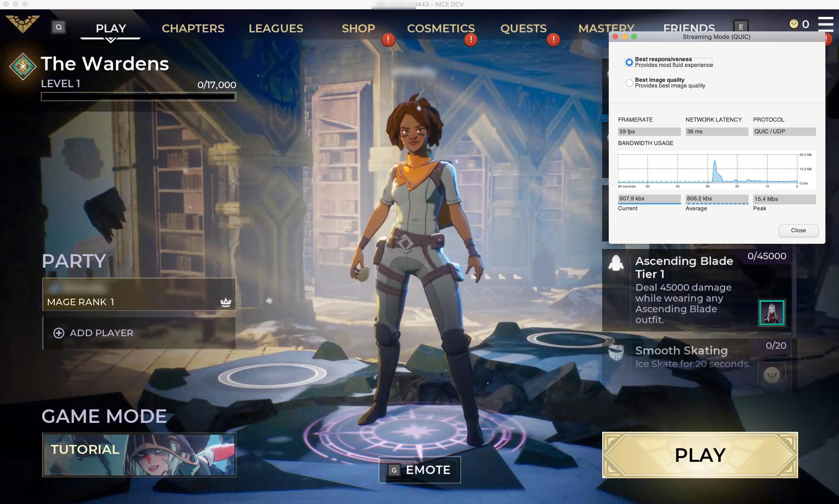Viewport: 839px width, 504px height.
Task: Click The Wardens diamond emblem icon
Action: point(23,67)
